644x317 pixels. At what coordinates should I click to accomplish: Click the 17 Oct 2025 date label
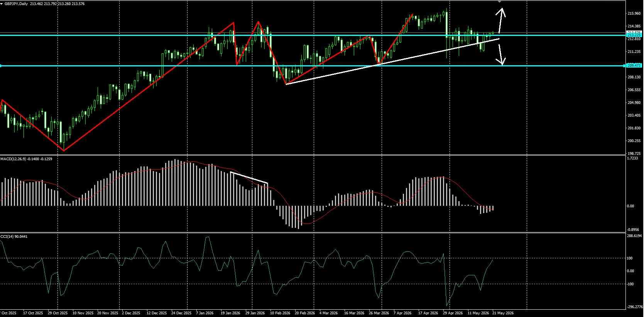coord(33,313)
